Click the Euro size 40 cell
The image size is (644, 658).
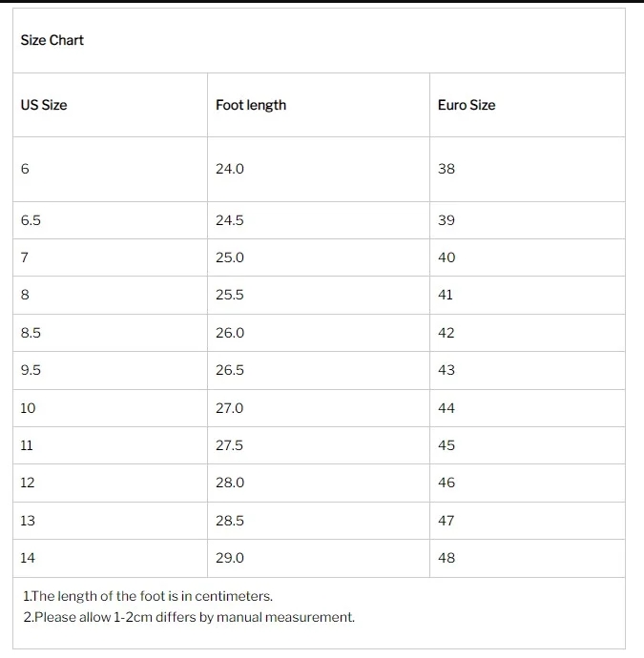pos(528,257)
